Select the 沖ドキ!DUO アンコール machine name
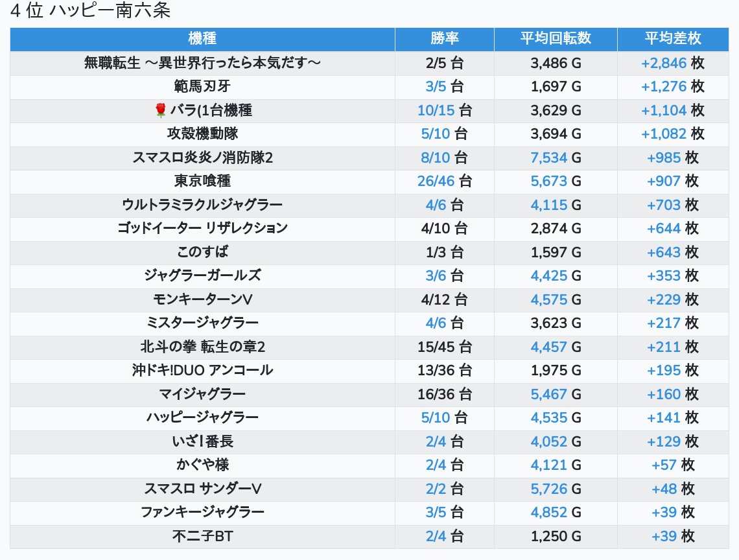739x560 pixels. tap(202, 371)
